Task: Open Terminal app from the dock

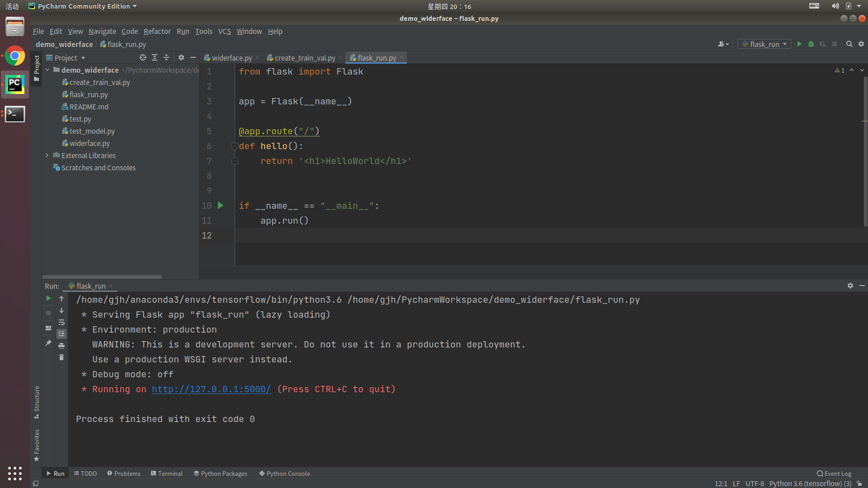Action: 15,114
